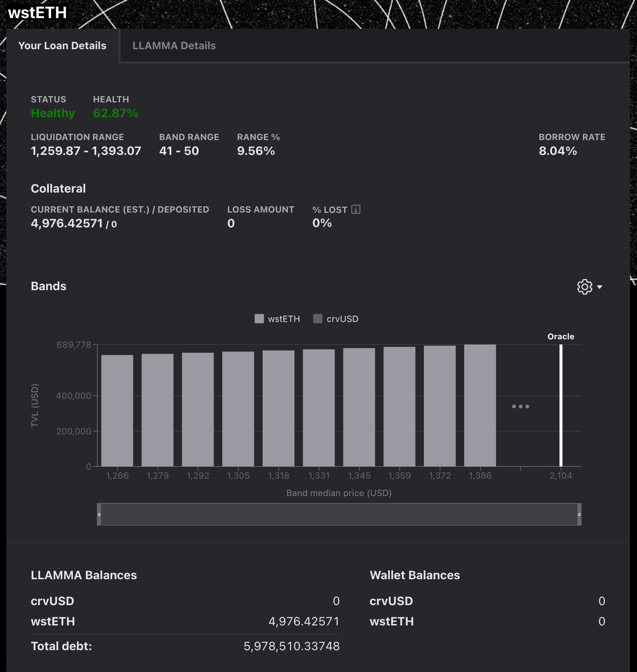Viewport: 637px width, 672px height.
Task: Grab the right handle of chart range slider
Action: [x=579, y=514]
